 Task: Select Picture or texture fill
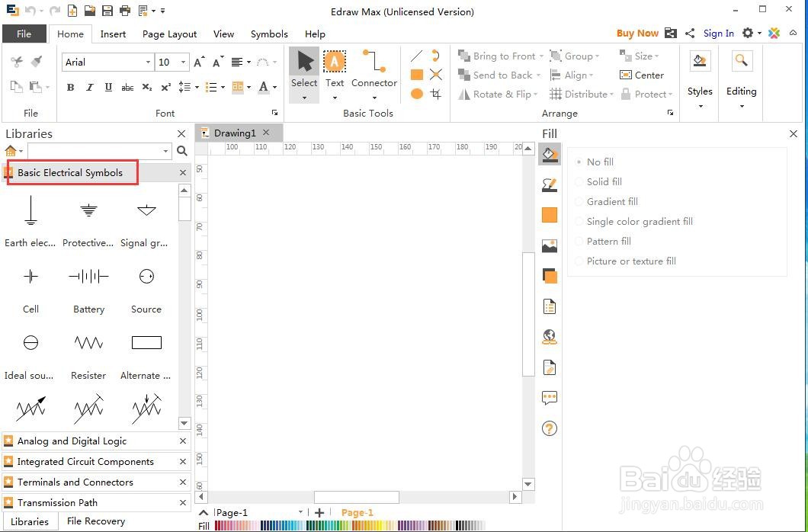pos(625,261)
